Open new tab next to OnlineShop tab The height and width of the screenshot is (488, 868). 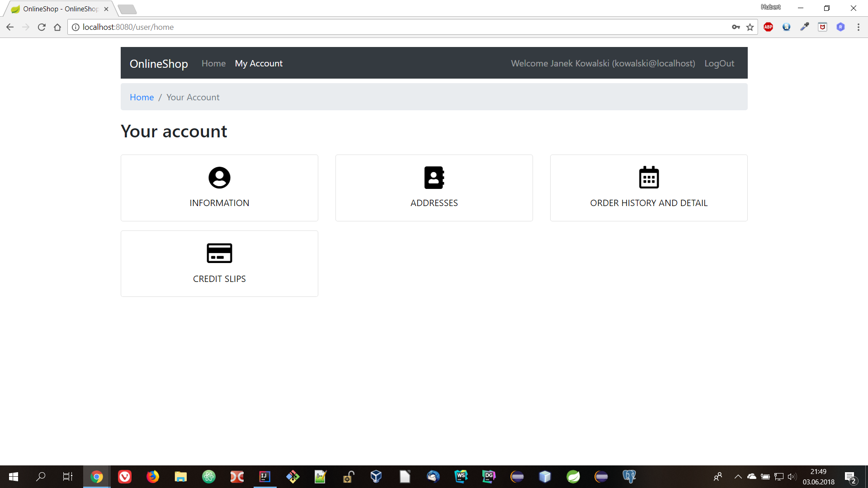127,9
